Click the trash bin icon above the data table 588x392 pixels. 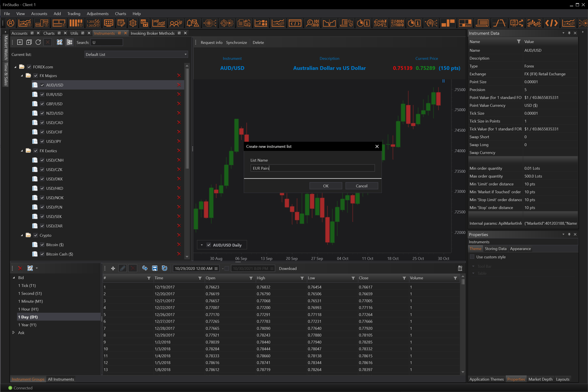pos(460,268)
